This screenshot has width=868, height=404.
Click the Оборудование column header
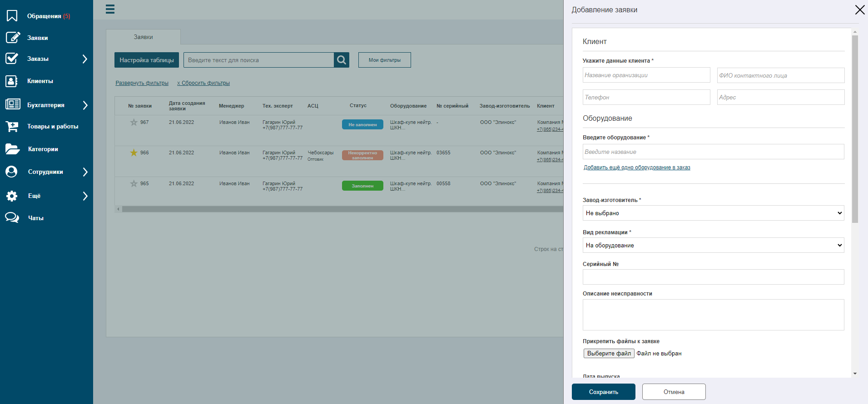tap(408, 106)
